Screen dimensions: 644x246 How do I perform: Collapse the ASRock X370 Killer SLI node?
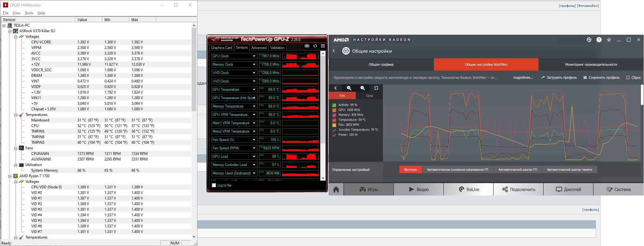point(10,31)
